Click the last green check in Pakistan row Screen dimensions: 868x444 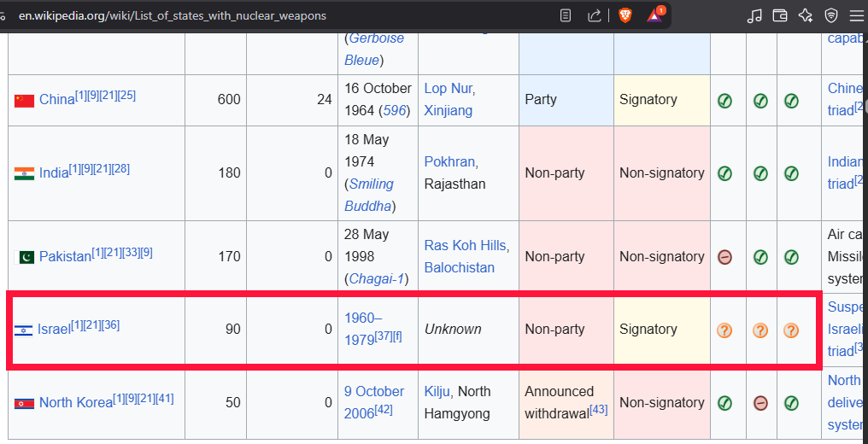point(791,256)
